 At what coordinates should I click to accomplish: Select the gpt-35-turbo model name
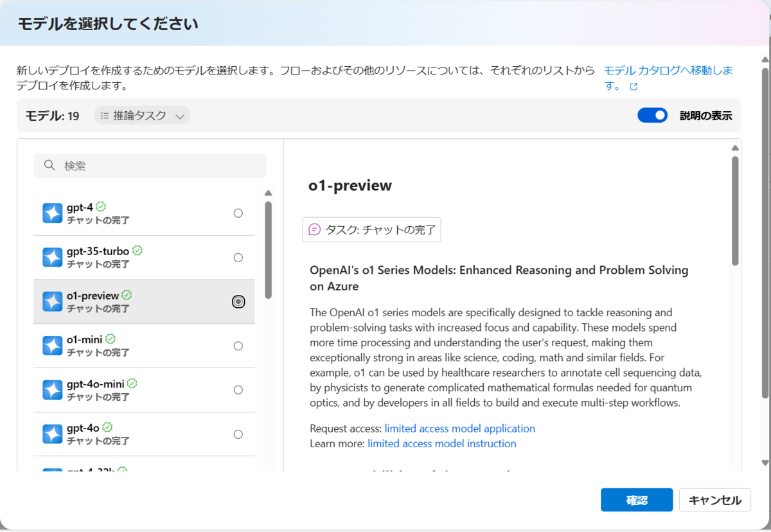(98, 251)
